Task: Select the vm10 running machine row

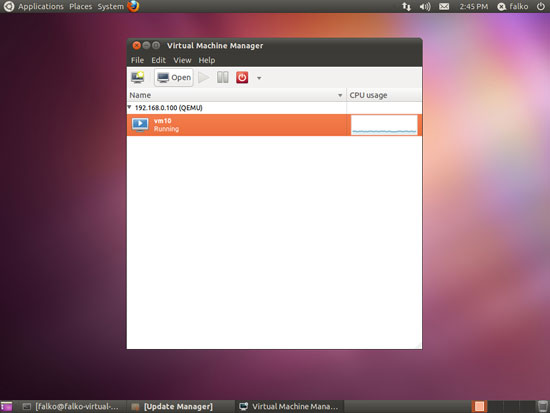Action: 274,125
